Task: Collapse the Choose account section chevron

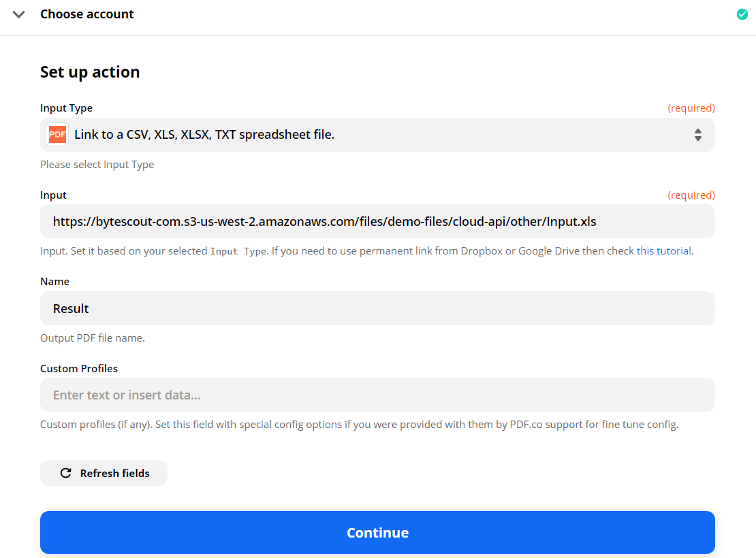Action: 19,14
